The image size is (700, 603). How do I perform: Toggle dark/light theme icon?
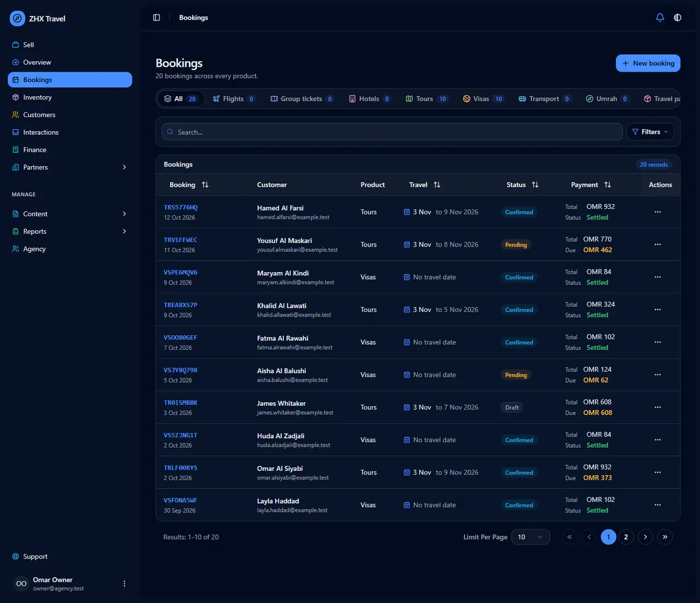(678, 17)
